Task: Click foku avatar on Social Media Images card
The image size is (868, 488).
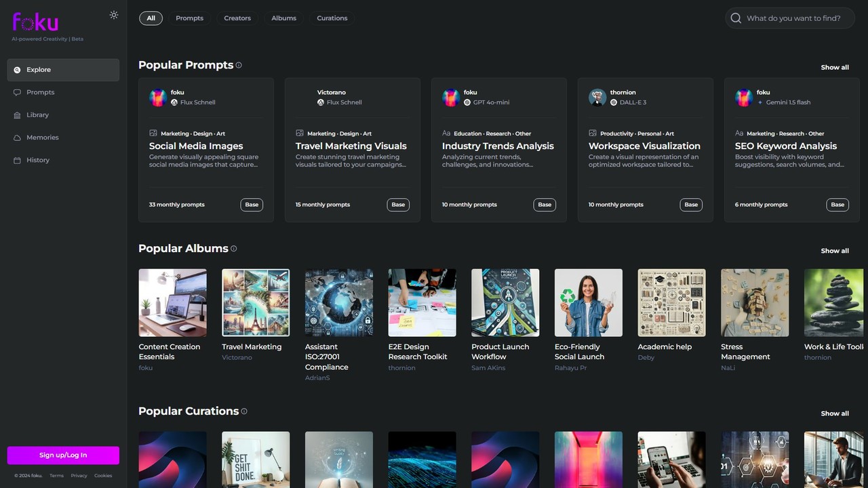Action: (158, 98)
